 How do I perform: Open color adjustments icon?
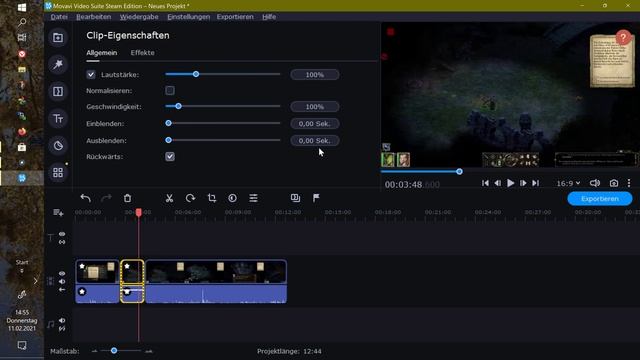pos(232,198)
